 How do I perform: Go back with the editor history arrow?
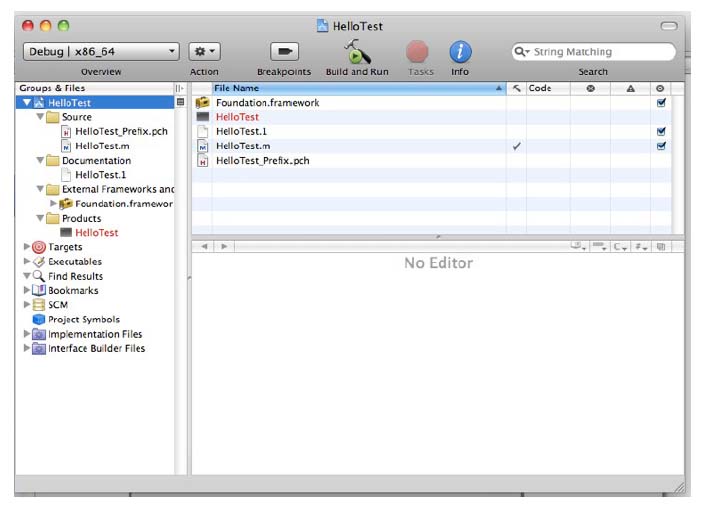click(x=204, y=246)
